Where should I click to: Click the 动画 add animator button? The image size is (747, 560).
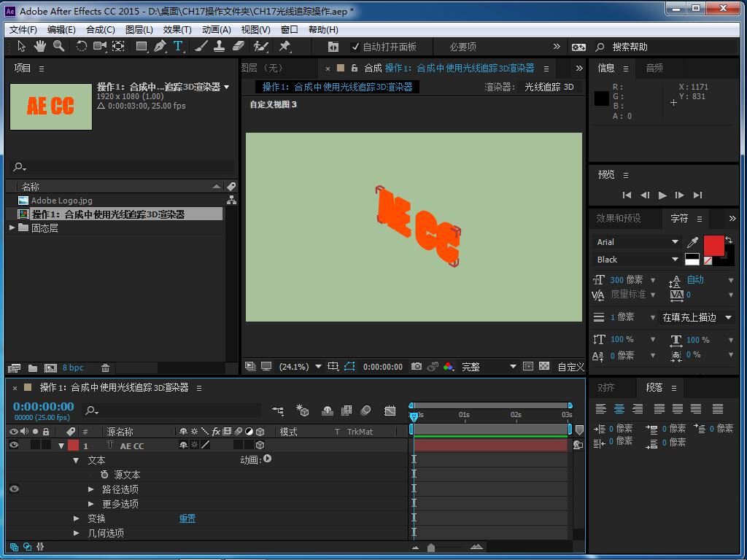pos(267,459)
